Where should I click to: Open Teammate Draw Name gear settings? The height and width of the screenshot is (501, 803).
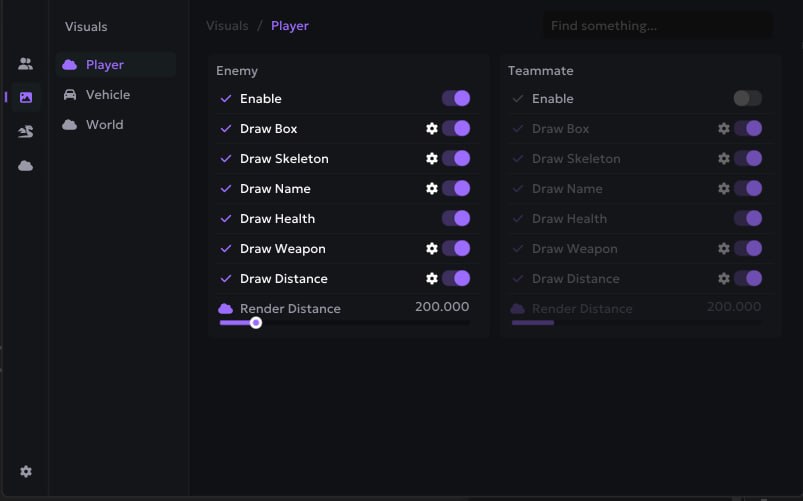pyautogui.click(x=724, y=189)
